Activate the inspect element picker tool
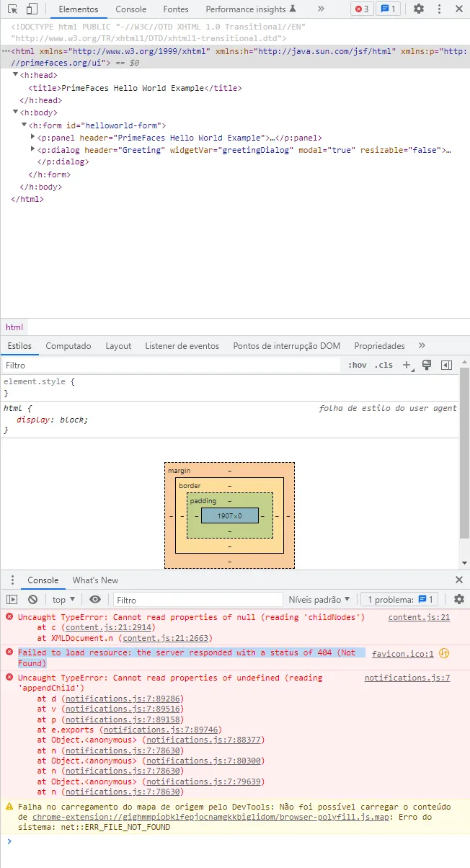470x868 pixels. [x=12, y=9]
